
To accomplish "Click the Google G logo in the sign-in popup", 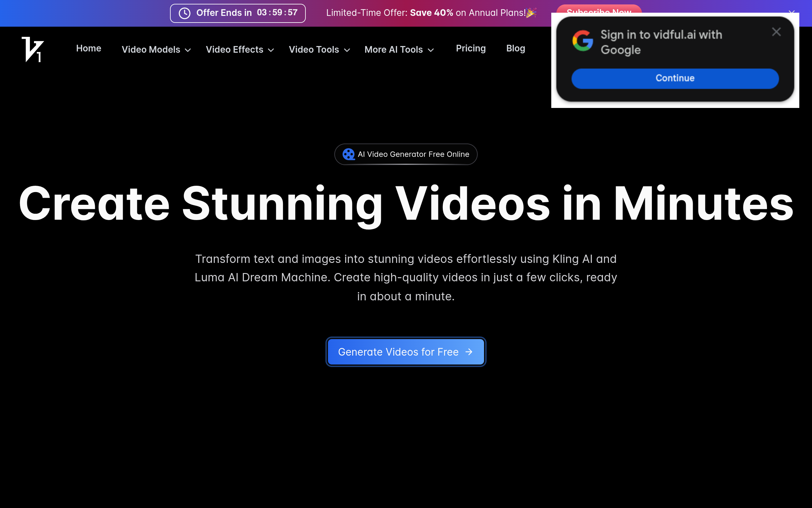I will click(582, 41).
